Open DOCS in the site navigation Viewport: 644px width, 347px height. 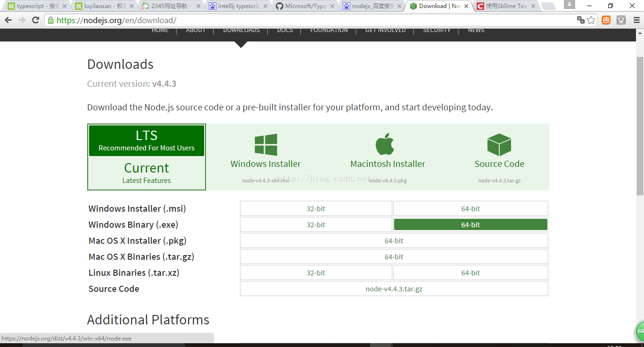click(x=285, y=30)
